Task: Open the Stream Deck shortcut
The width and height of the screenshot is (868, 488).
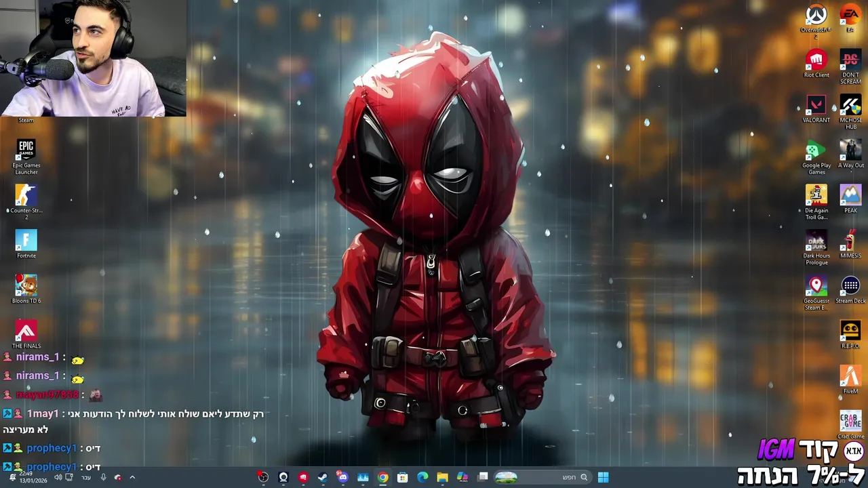Action: coord(850,289)
